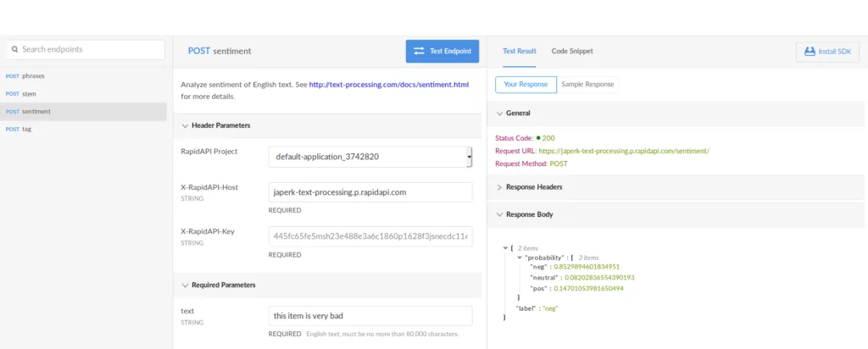Select the Your Response view

tap(526, 85)
